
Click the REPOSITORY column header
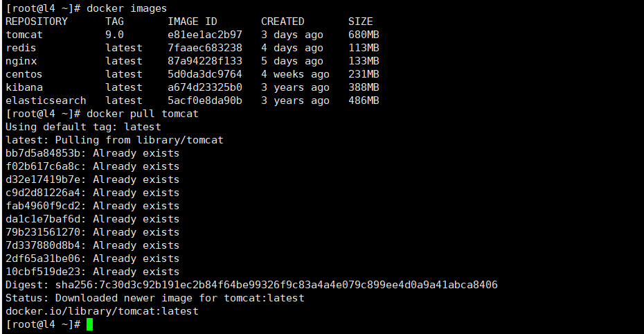click(x=37, y=21)
